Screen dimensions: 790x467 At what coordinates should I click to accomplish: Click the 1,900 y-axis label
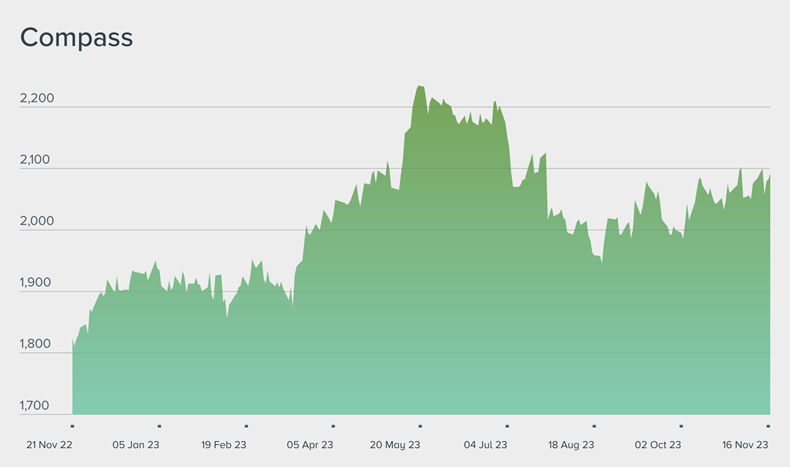tap(37, 283)
